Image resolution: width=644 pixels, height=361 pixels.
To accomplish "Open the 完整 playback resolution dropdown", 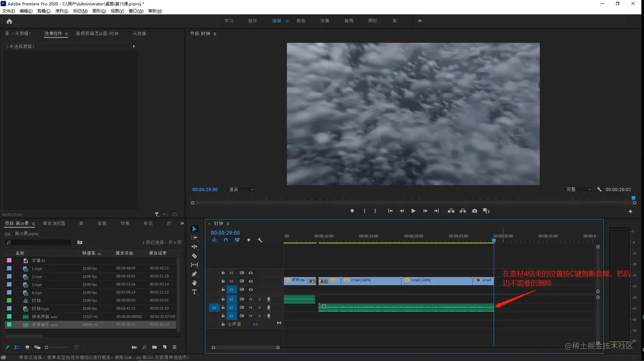I will pyautogui.click(x=578, y=190).
